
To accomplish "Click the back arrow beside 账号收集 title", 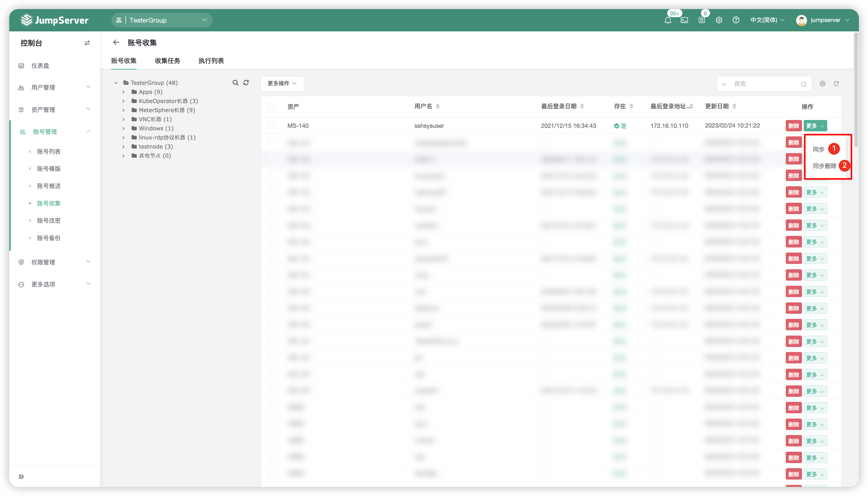I will tap(116, 42).
